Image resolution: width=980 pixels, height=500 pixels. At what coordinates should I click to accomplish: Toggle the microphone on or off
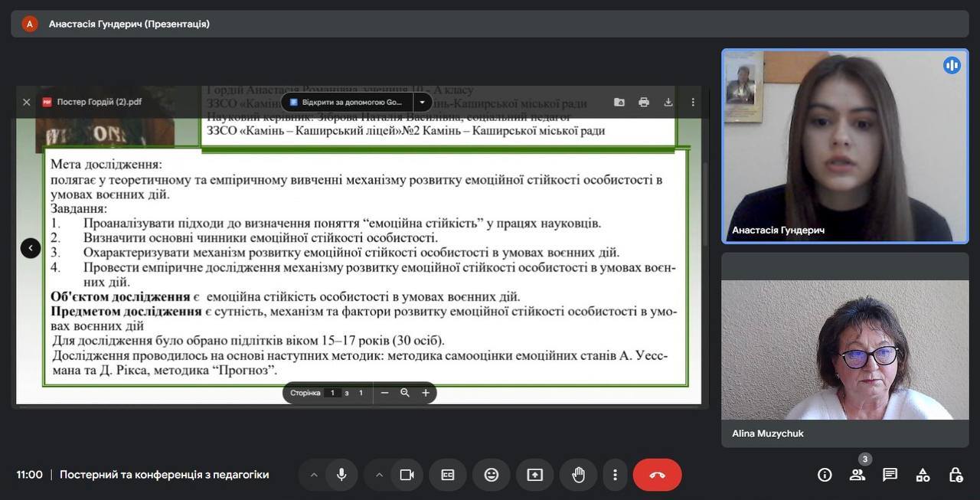pyautogui.click(x=341, y=475)
